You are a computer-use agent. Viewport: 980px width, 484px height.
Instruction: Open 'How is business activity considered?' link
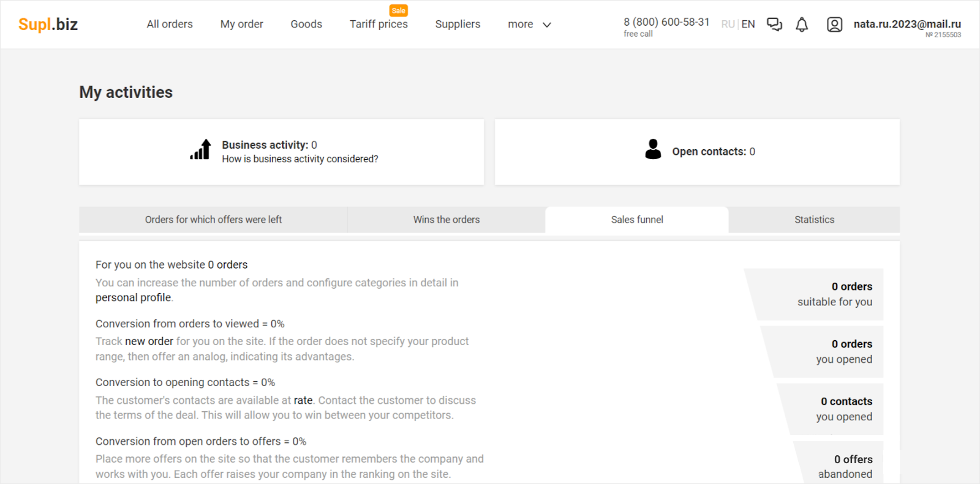click(x=300, y=159)
